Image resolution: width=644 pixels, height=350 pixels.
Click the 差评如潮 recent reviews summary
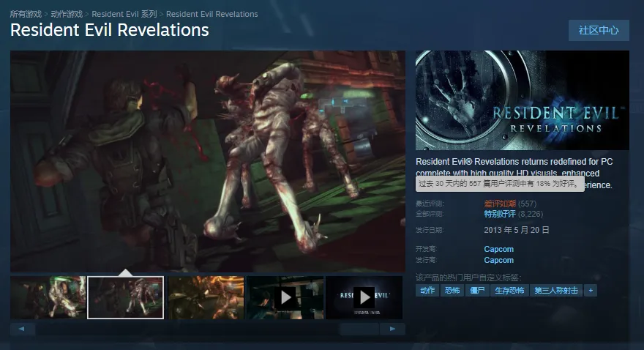tap(500, 204)
